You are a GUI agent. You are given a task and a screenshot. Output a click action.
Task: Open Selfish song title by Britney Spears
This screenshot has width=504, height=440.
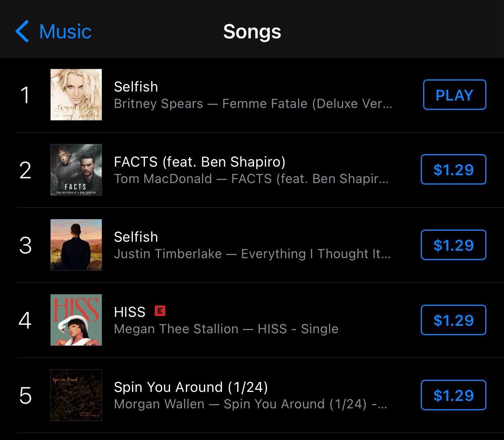[136, 86]
